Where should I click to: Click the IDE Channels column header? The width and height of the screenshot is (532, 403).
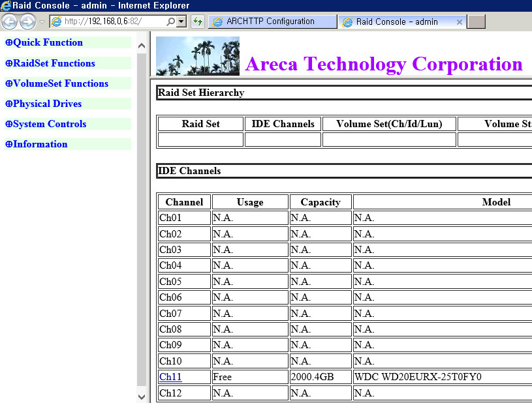coord(283,124)
